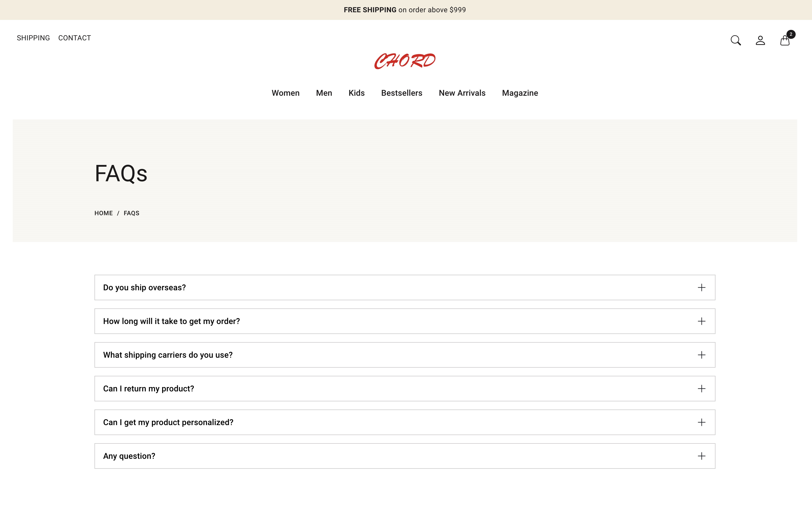
Task: Open the user account icon
Action: 760,40
